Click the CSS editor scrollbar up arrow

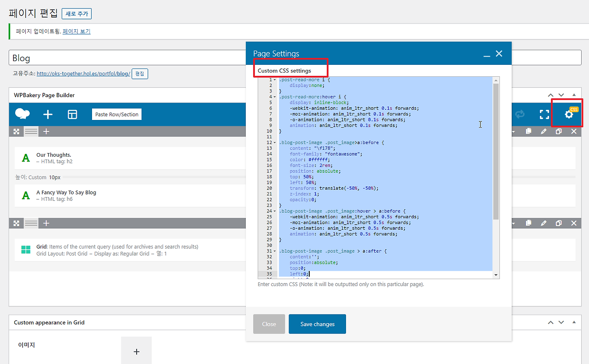pos(496,80)
